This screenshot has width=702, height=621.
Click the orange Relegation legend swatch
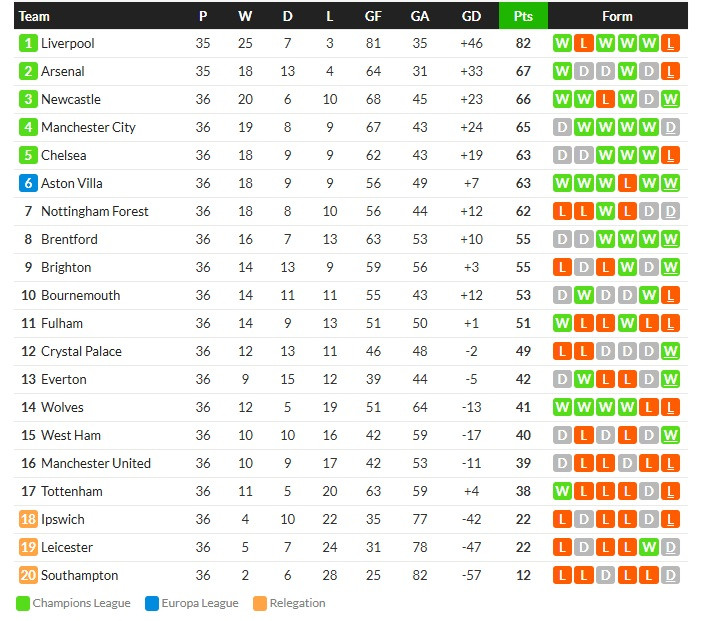point(260,603)
